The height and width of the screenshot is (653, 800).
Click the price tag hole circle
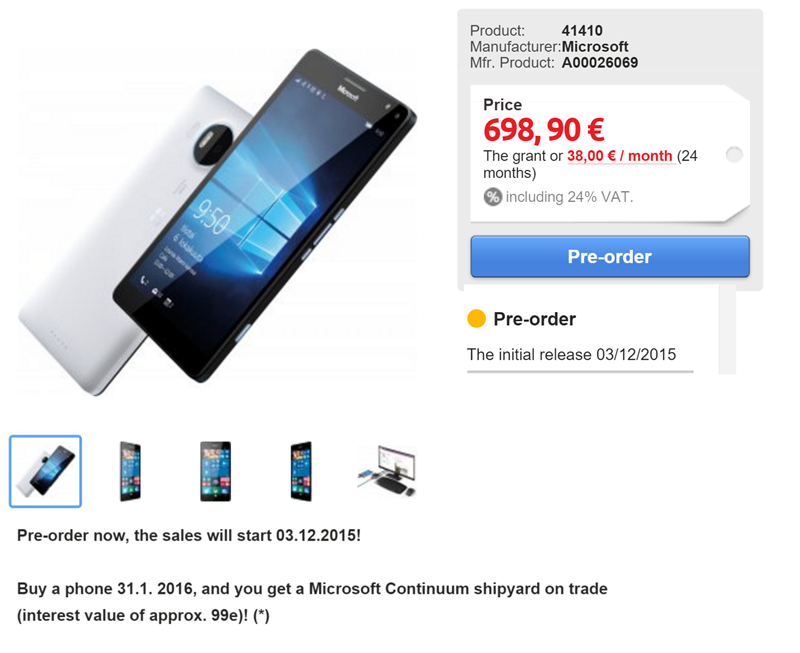(x=734, y=154)
